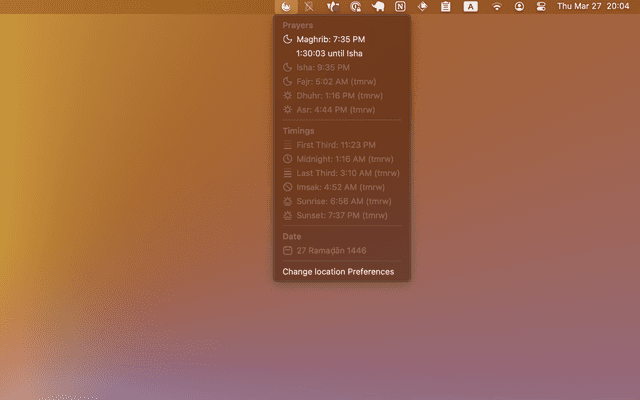The width and height of the screenshot is (640, 400).
Task: Choose the Dhuhr 1:16 PM entry
Action: point(335,95)
